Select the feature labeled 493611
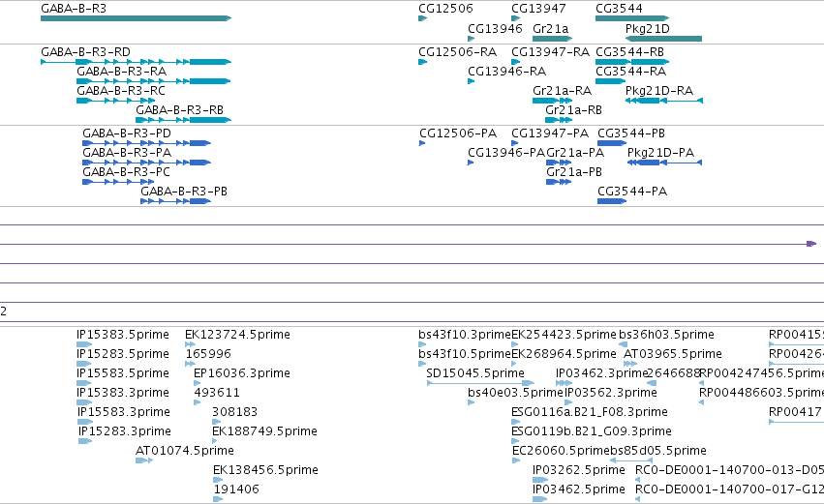Screen dimensions: 824x504 pos(217,393)
